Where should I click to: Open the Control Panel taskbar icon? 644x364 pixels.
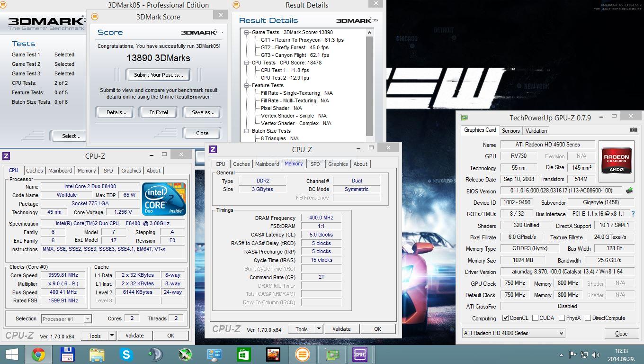click(215, 355)
